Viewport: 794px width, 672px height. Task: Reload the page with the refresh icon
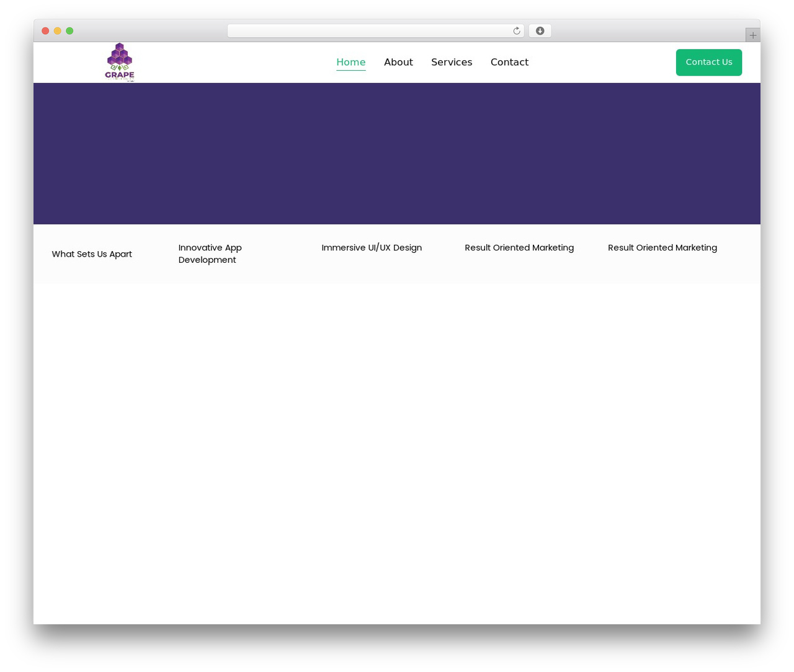516,31
